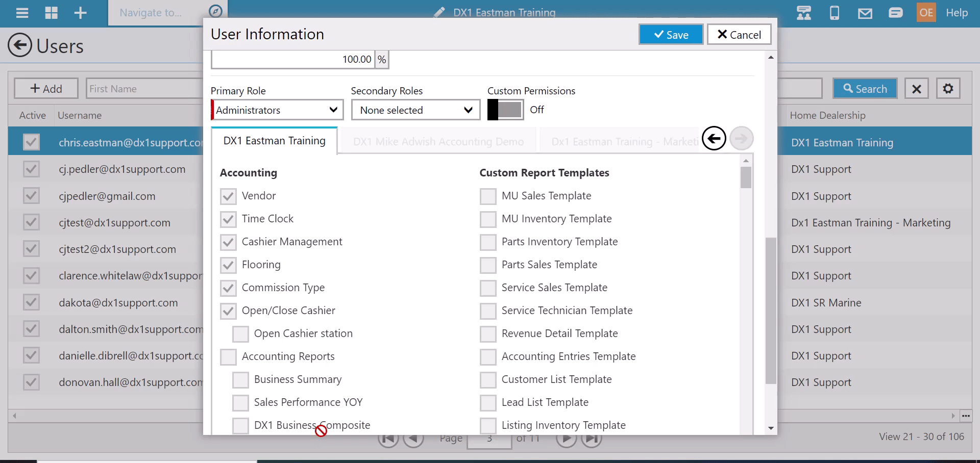Check MU Sales Template checkbox

pos(488,196)
